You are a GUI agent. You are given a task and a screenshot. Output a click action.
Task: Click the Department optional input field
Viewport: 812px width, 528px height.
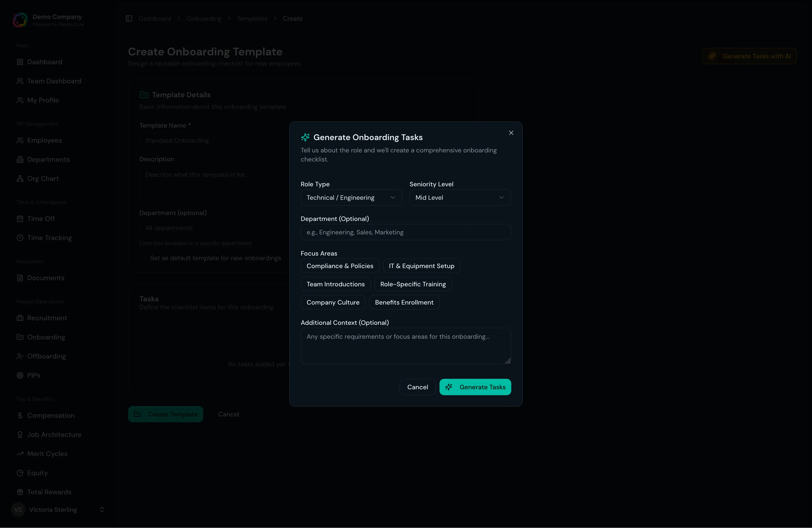click(x=405, y=232)
